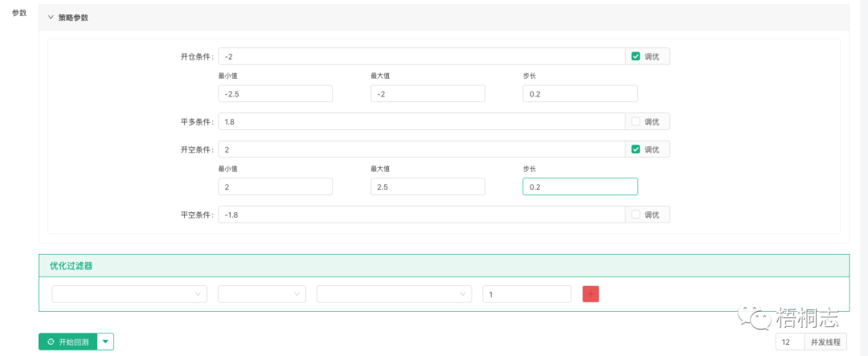
Task: Uncheck 调优 checkbox for 开空条件
Action: (x=636, y=149)
